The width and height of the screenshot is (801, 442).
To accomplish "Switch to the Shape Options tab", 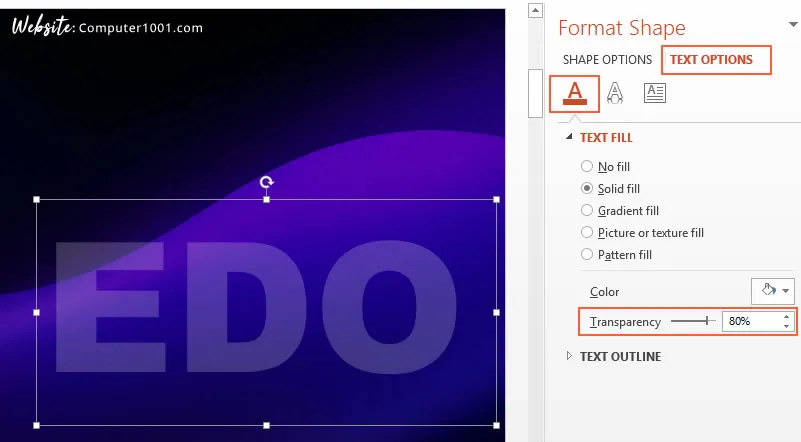I will click(x=607, y=60).
